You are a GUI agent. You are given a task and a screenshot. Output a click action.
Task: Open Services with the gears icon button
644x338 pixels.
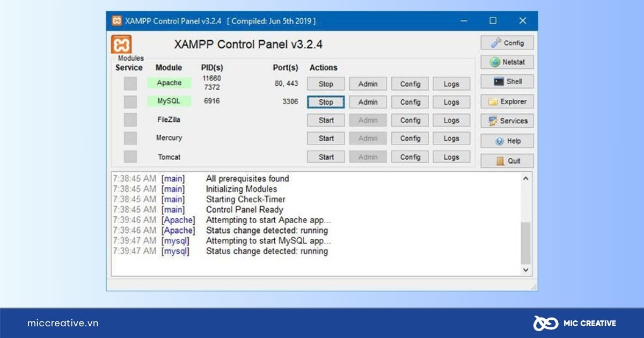click(x=507, y=121)
